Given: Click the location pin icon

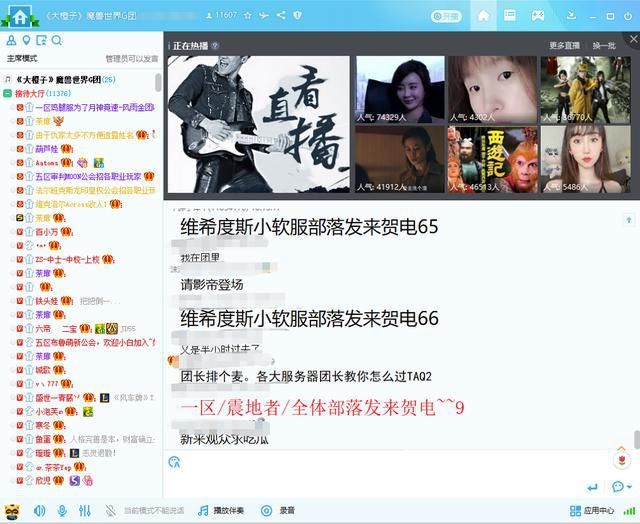Looking at the screenshot, I should (26, 40).
